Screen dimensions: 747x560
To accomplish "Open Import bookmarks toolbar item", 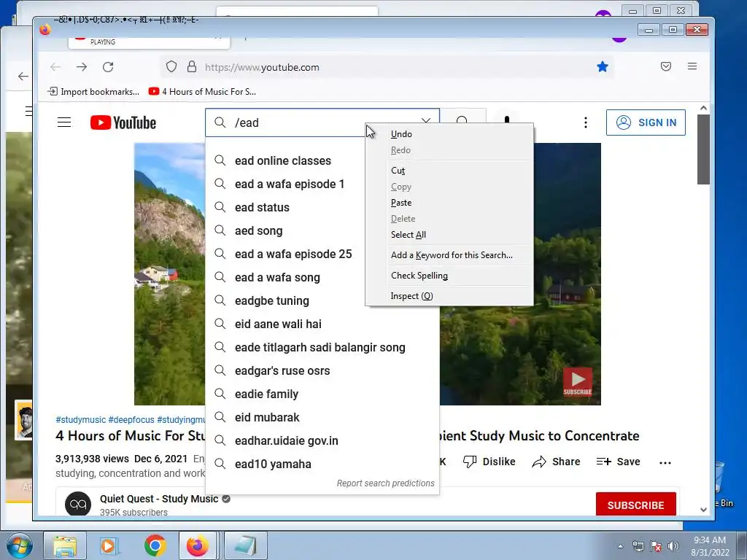I will [x=94, y=91].
